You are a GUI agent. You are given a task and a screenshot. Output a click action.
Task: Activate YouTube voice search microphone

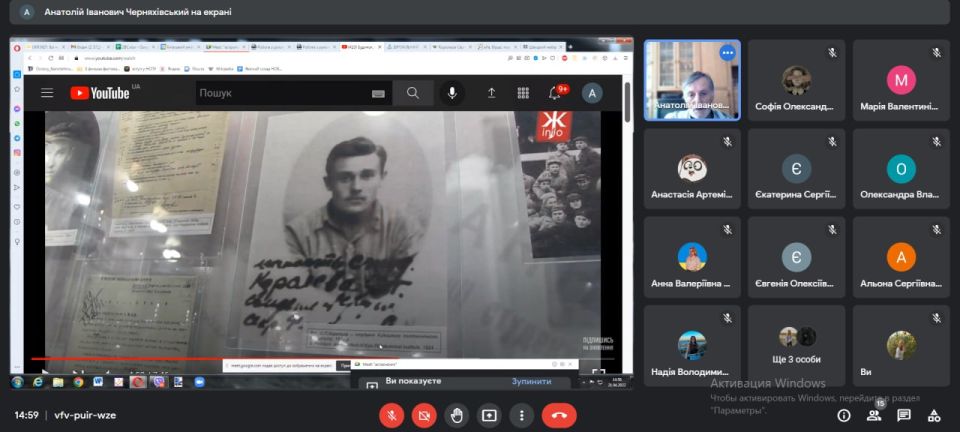tap(452, 93)
